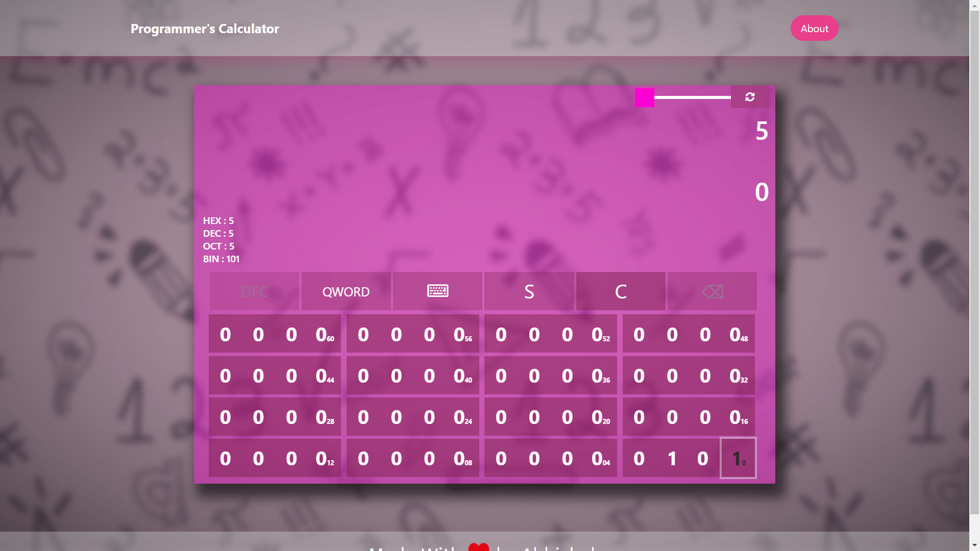
Task: Toggle bit 2 showing value 1
Action: (672, 458)
